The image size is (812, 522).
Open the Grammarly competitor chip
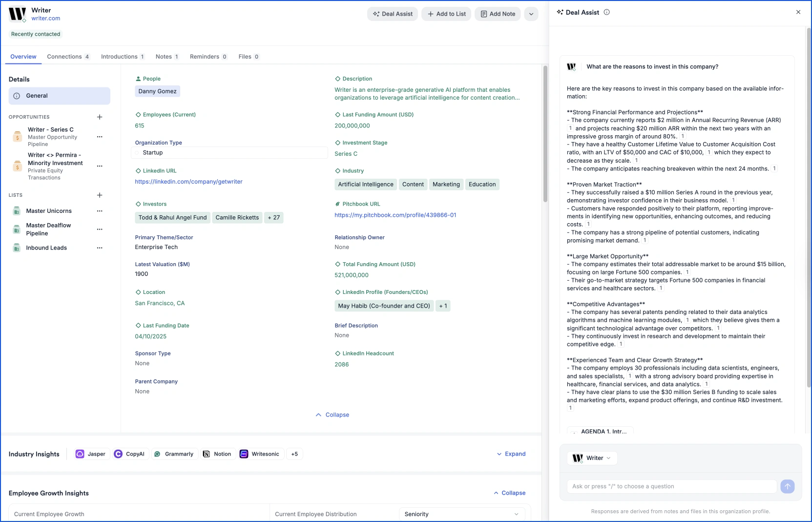(x=174, y=454)
